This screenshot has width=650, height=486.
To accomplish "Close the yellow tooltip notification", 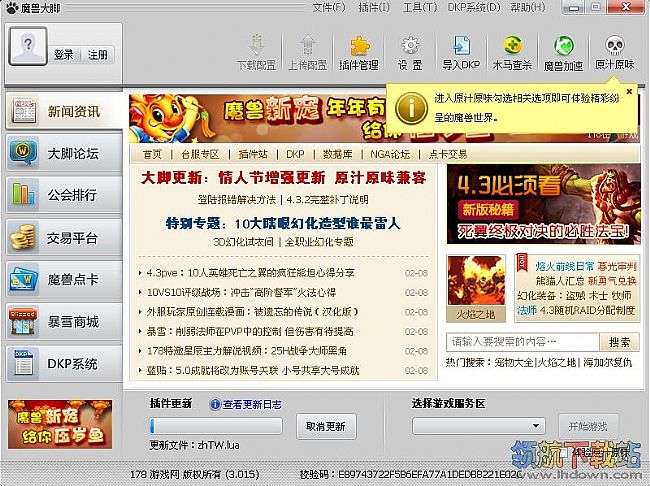I will pos(629,92).
